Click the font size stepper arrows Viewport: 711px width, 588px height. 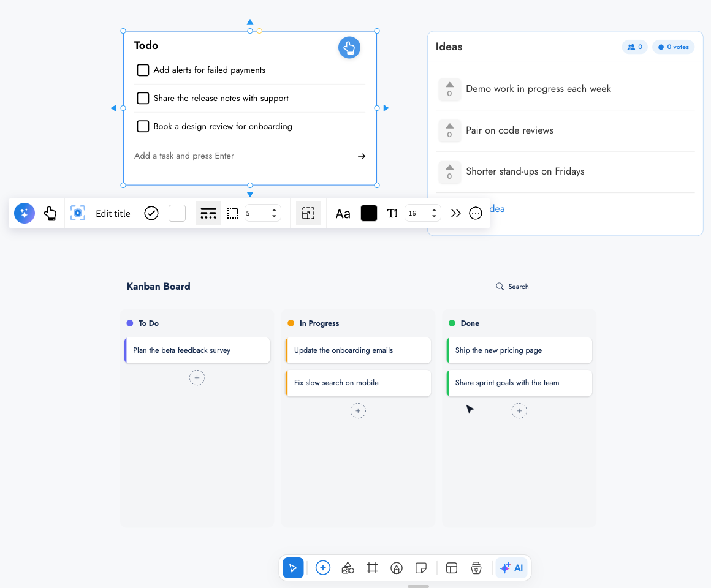coord(435,213)
